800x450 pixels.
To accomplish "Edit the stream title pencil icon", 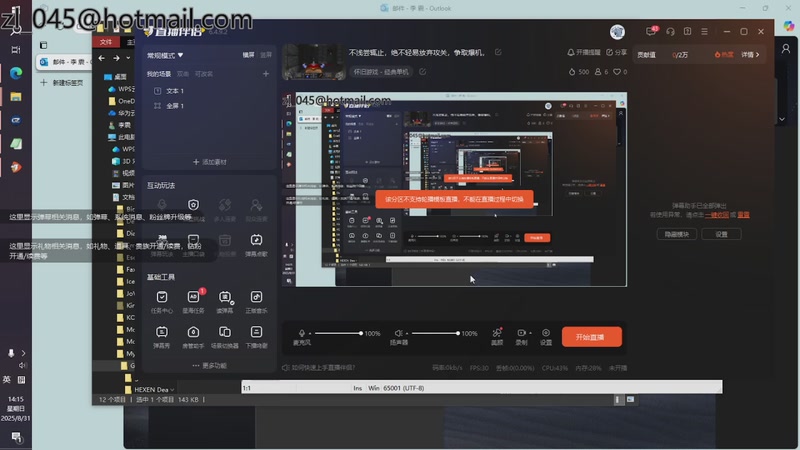I will coord(498,52).
